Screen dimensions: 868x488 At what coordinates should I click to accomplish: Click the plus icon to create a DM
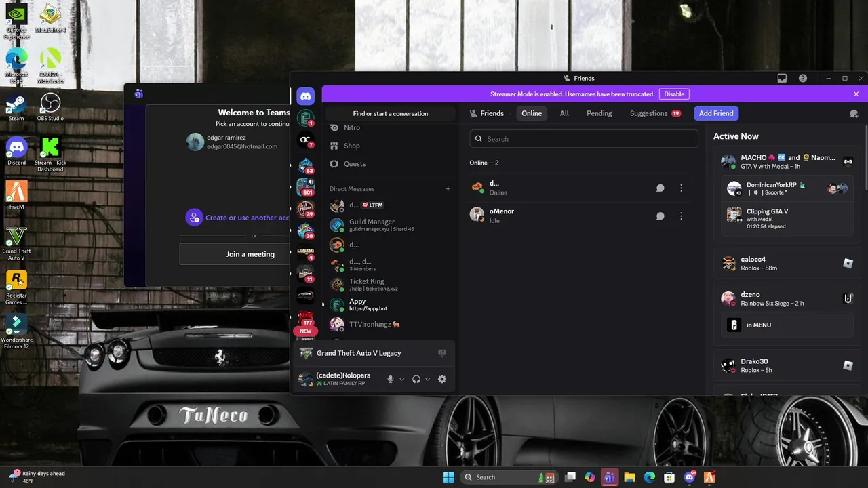[448, 189]
